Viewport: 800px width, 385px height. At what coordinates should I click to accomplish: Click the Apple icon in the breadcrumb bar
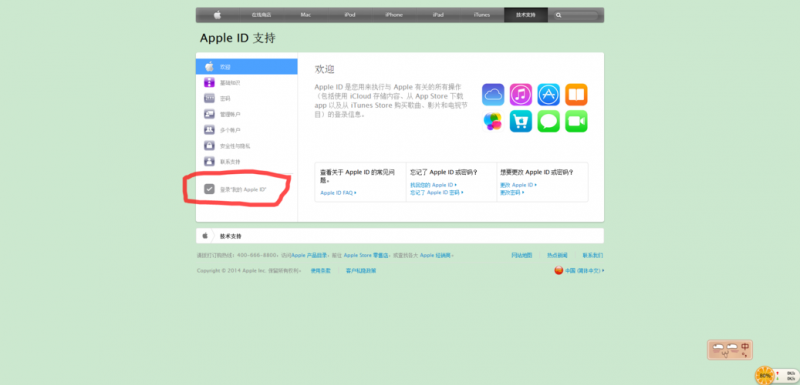point(205,236)
